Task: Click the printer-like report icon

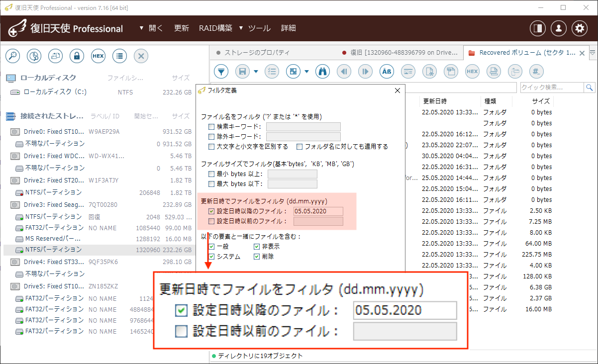Action: point(494,72)
